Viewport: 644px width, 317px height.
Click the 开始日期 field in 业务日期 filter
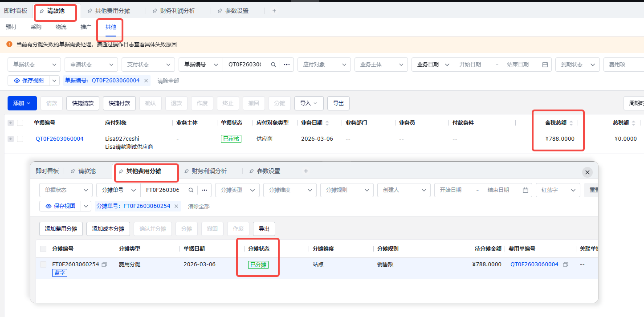[x=470, y=65]
